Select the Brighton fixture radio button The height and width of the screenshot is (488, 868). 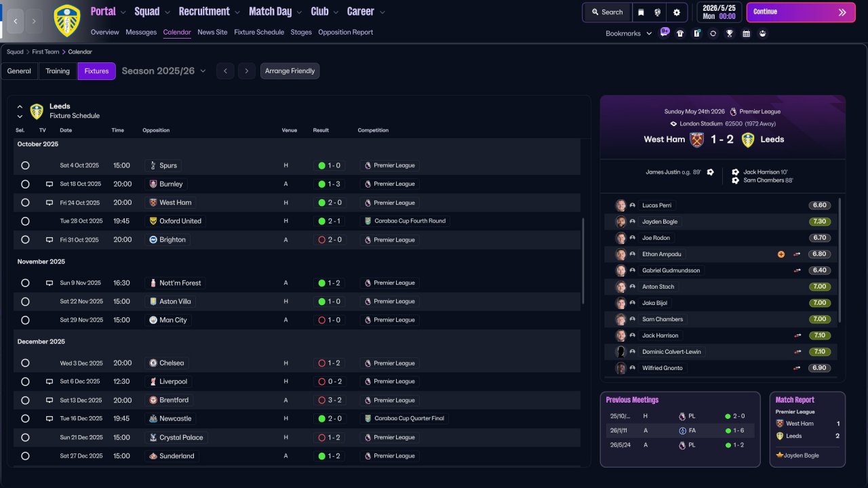click(25, 240)
